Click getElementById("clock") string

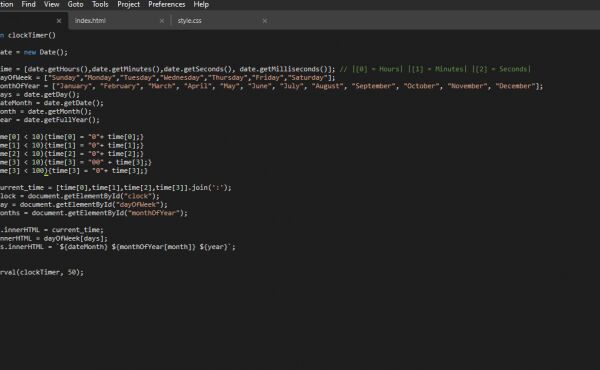(x=137, y=196)
